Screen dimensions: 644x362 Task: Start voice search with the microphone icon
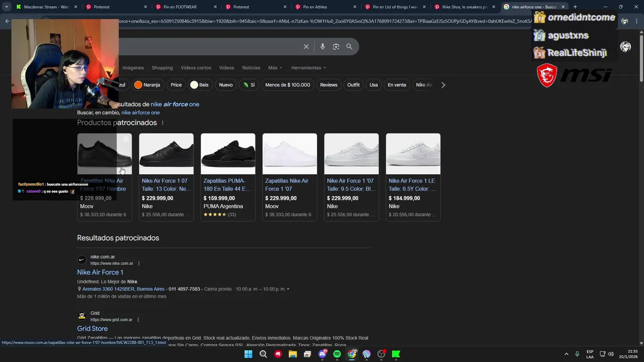(323, 47)
